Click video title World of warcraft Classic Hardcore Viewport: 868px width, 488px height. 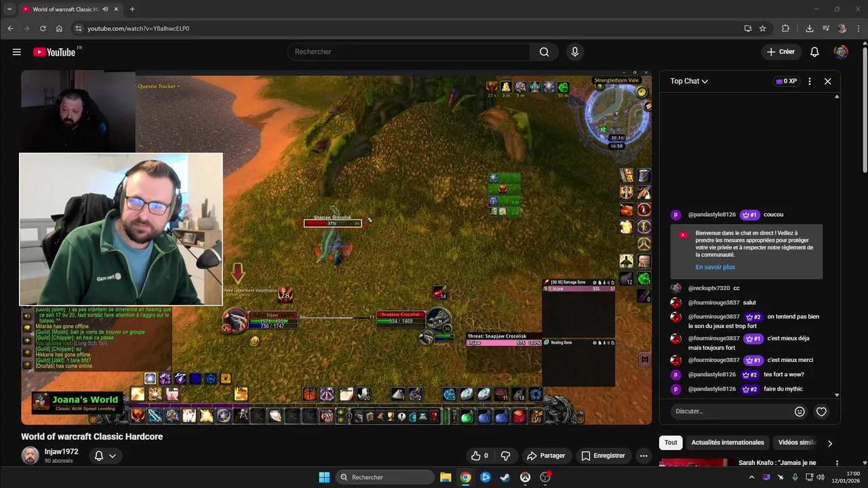(x=92, y=436)
